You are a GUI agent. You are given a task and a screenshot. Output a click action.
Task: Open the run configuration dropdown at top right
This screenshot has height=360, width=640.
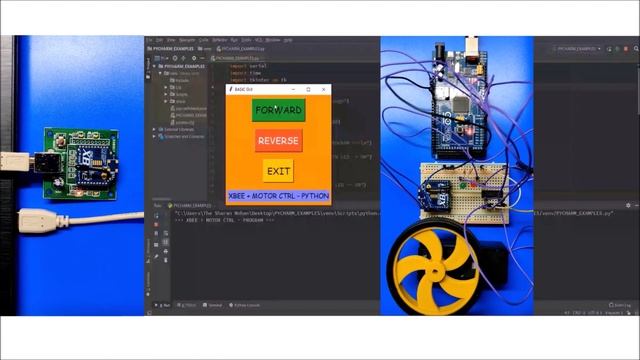coord(577,49)
